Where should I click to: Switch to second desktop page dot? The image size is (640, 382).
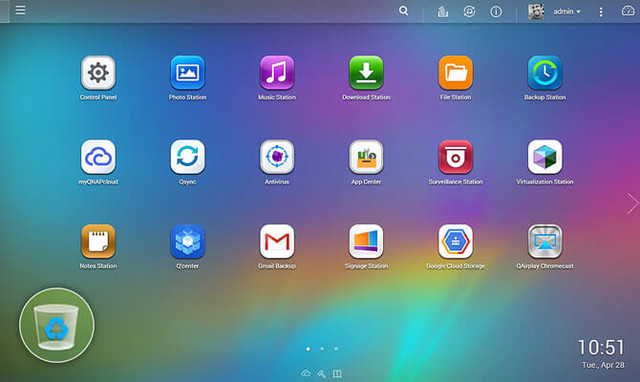[x=322, y=349]
